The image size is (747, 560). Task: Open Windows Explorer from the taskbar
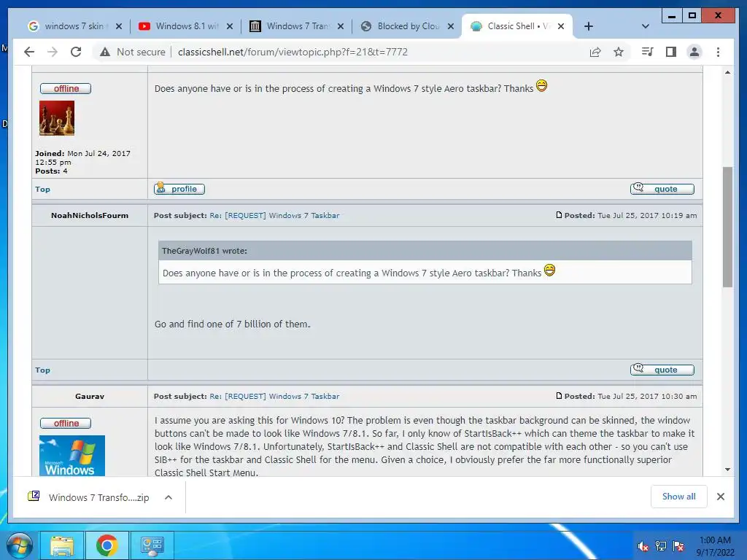(63, 545)
